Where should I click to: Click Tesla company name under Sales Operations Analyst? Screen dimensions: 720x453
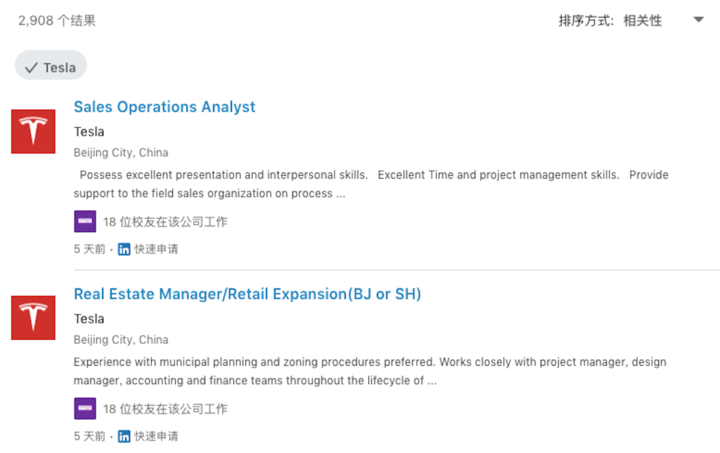pos(89,132)
